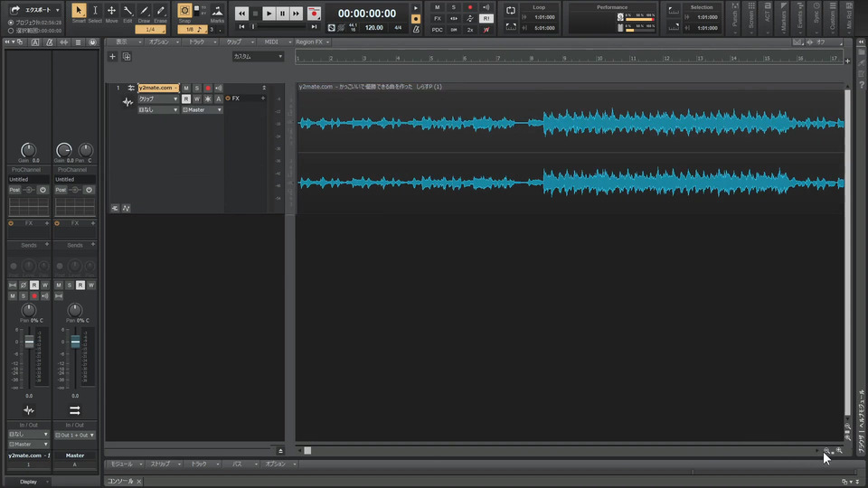Open the track's Master output dropdown
The width and height of the screenshot is (868, 488).
(x=202, y=109)
